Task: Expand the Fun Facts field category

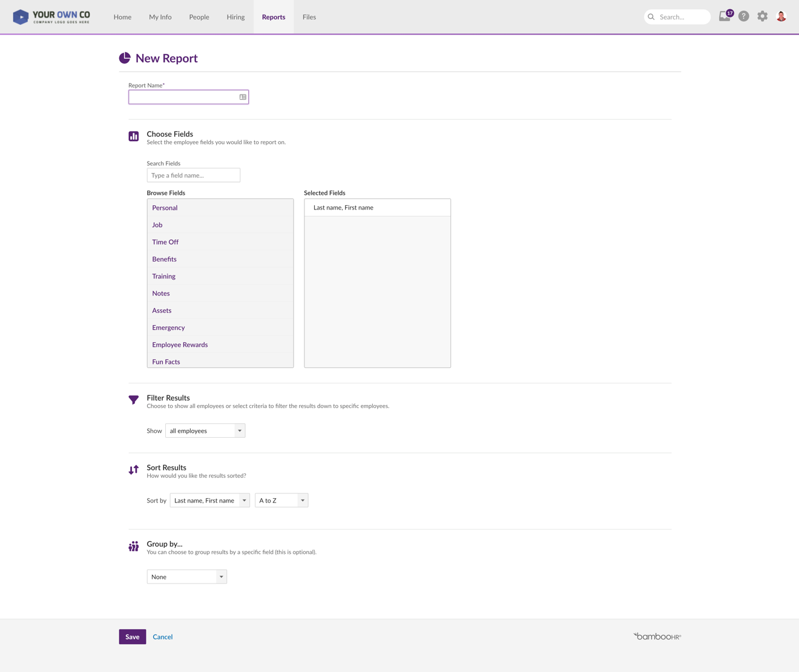Action: point(220,361)
